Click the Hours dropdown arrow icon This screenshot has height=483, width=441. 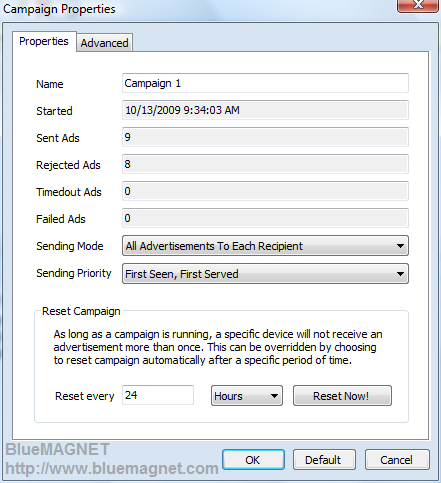coord(274,396)
